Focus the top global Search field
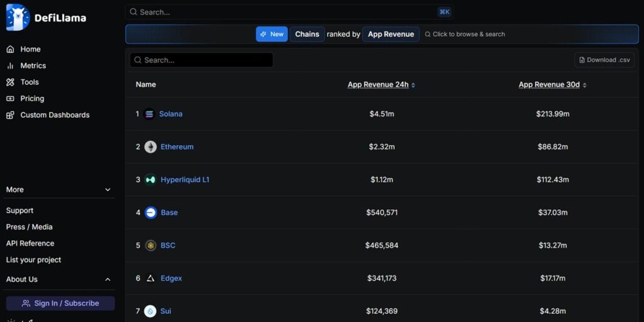The image size is (644, 322). click(x=289, y=12)
